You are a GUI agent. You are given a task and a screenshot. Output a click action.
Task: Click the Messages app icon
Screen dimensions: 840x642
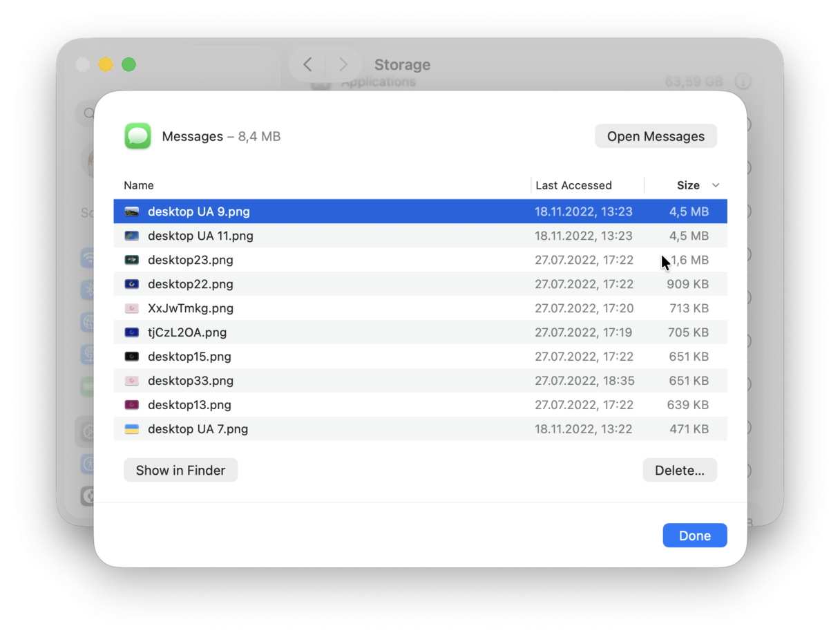(x=137, y=135)
